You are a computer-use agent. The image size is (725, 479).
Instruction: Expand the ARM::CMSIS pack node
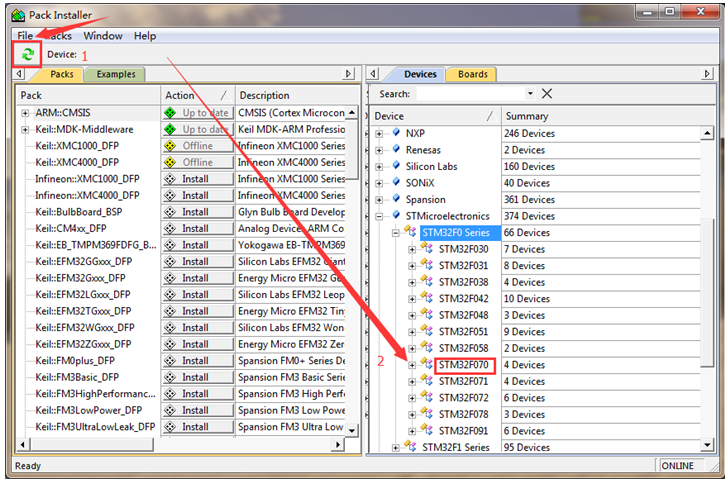tap(25, 113)
